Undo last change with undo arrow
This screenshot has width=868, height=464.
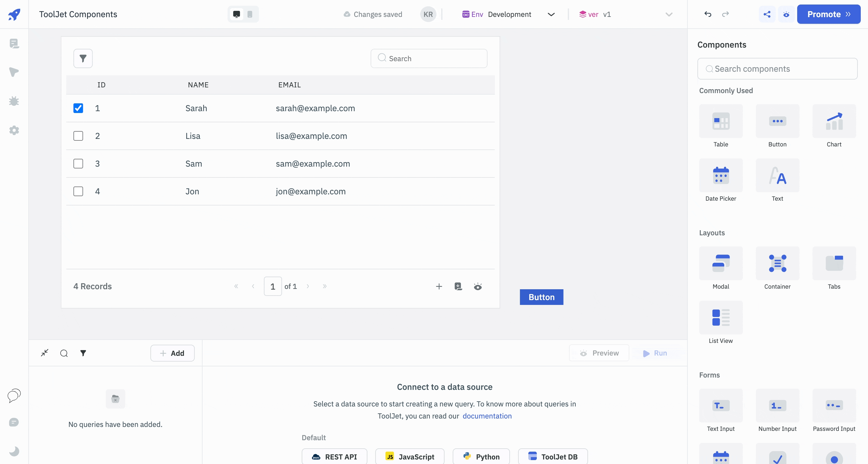point(708,14)
